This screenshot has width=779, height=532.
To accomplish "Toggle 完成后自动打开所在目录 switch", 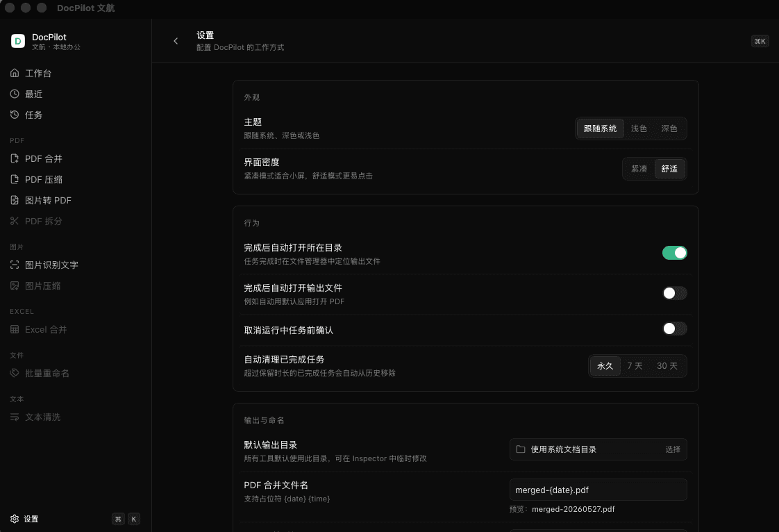I will coord(675,253).
